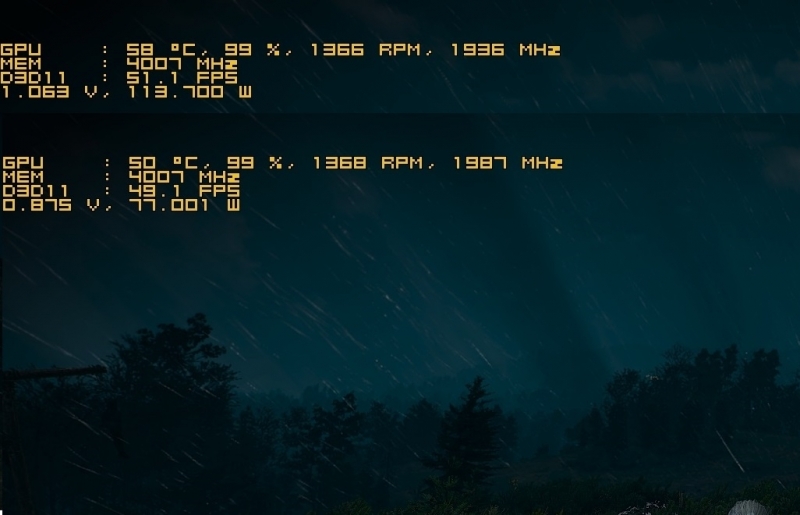Click the D3D11 label beside 49.1 FPS
This screenshot has height=515, width=800.
[35, 191]
